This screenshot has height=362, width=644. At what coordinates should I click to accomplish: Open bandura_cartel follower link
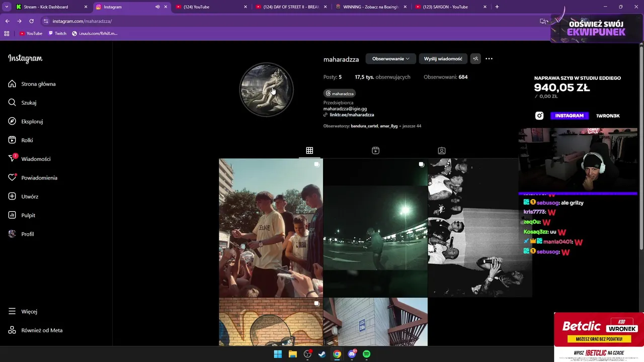click(x=364, y=126)
